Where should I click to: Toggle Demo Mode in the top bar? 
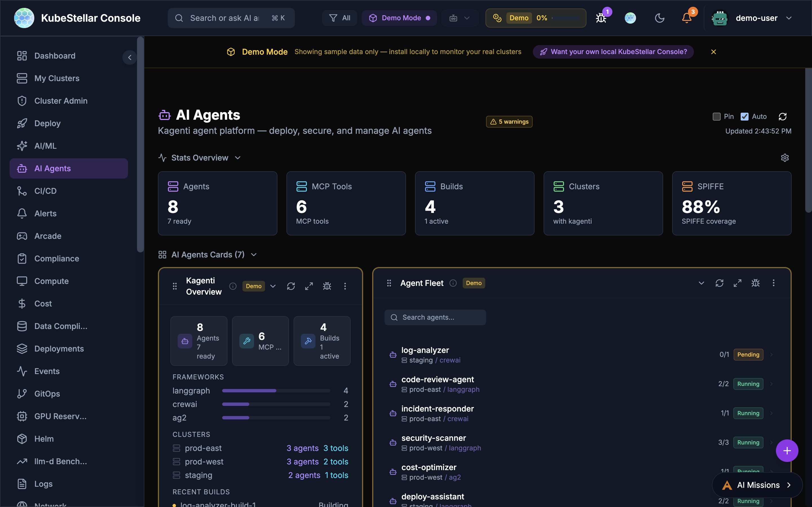coord(399,18)
